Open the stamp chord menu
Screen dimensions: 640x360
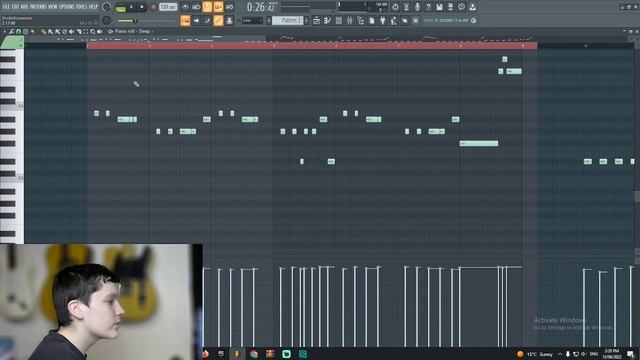click(25, 31)
